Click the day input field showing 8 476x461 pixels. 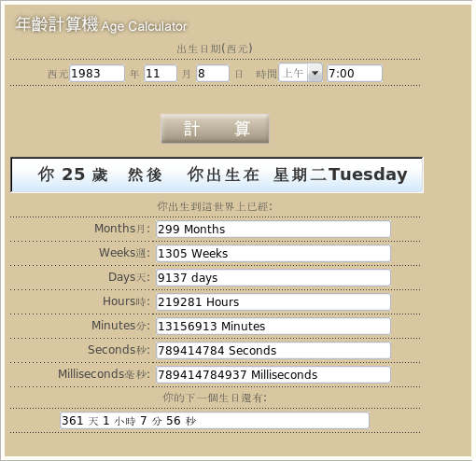[x=213, y=74]
